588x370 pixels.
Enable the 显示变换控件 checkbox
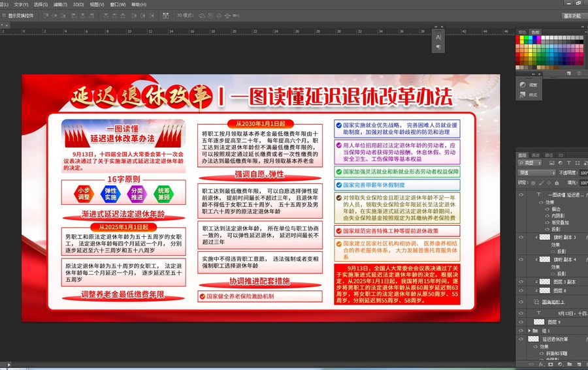[4, 16]
